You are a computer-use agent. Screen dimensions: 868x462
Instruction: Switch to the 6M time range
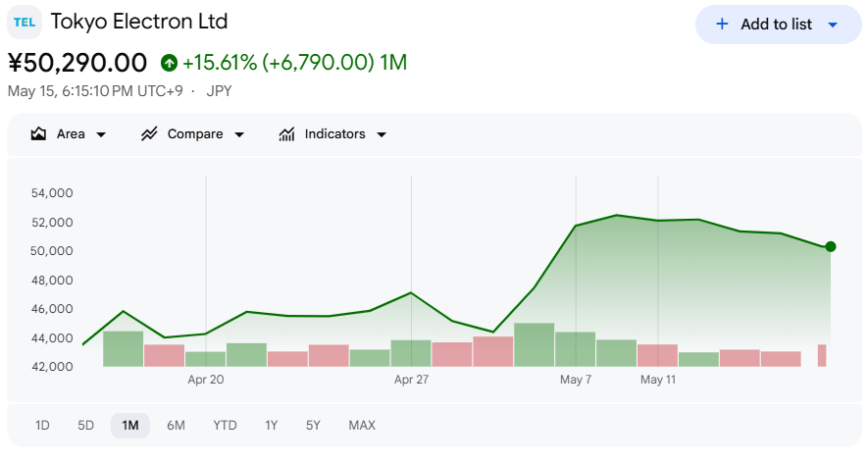coord(176,426)
